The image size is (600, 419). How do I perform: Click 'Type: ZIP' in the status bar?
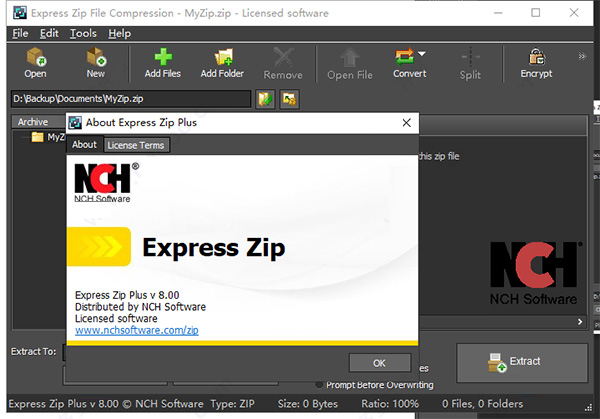pos(232,404)
